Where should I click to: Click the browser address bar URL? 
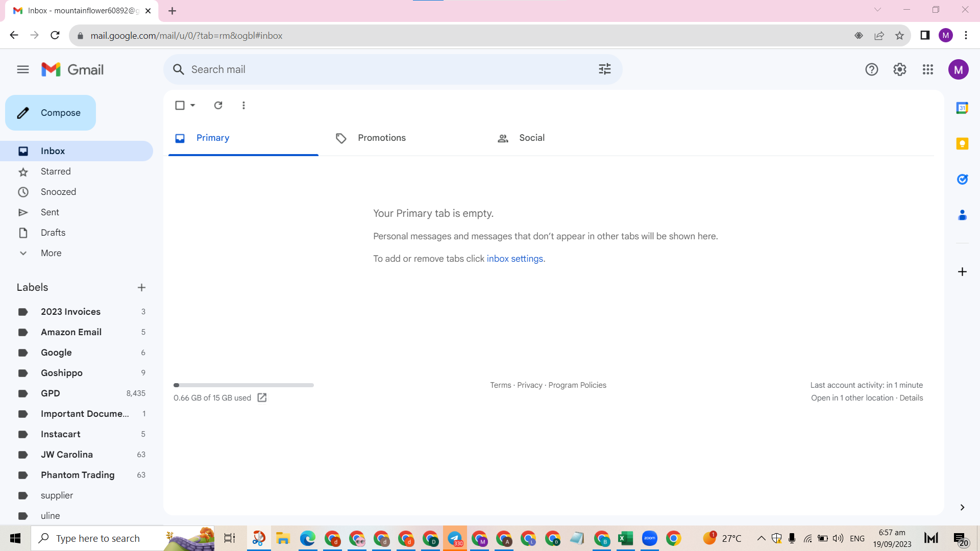pyautogui.click(x=186, y=36)
